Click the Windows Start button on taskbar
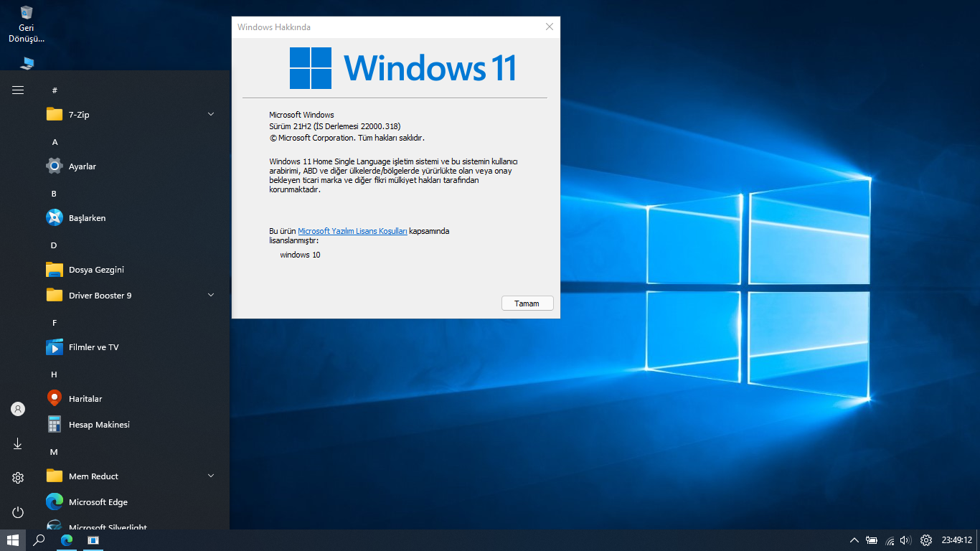This screenshot has width=980, height=551. (13, 540)
